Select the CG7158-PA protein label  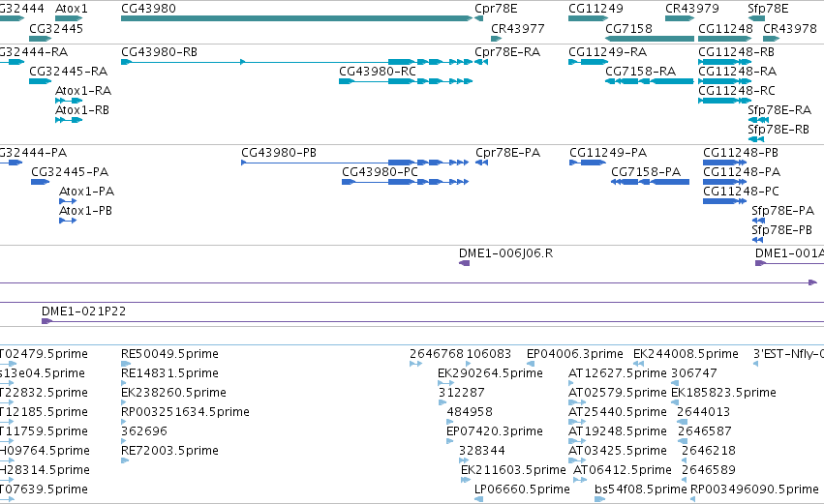(x=646, y=172)
